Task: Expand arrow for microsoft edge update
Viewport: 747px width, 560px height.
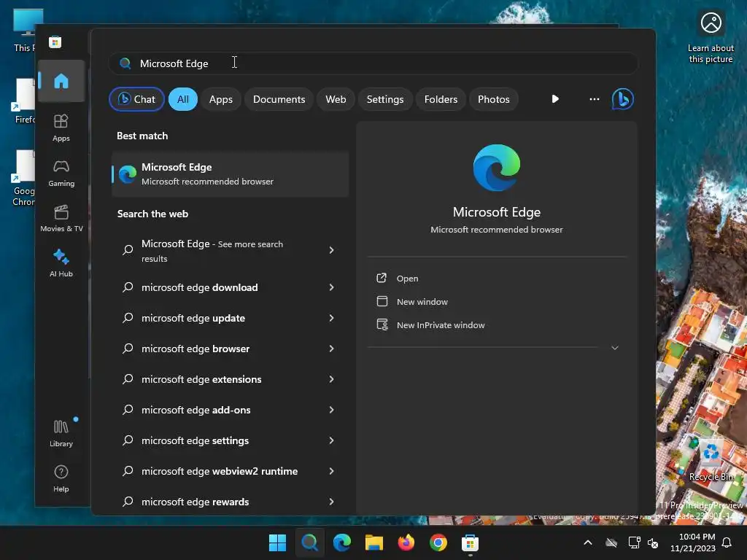Action: (332, 318)
